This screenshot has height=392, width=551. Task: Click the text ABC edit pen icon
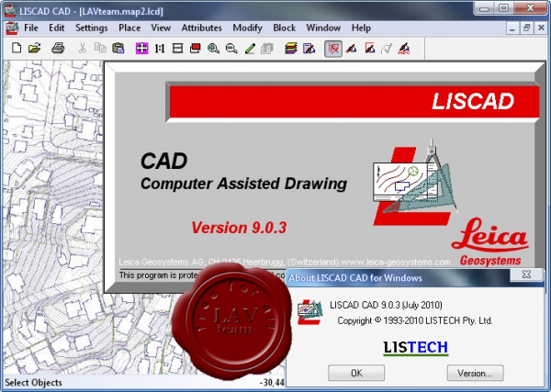(x=404, y=48)
